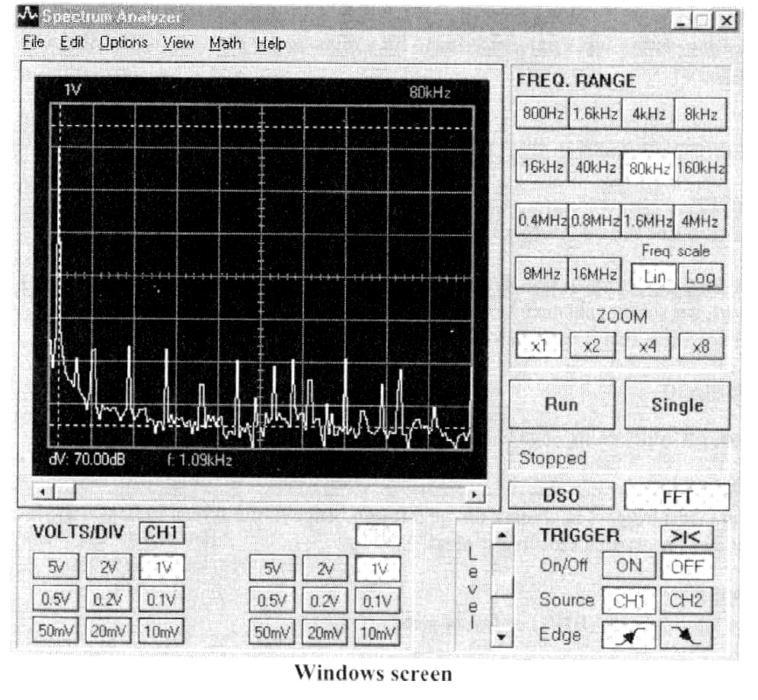758x700 pixels.
Task: Switch frequency scale to Log
Action: tap(699, 277)
